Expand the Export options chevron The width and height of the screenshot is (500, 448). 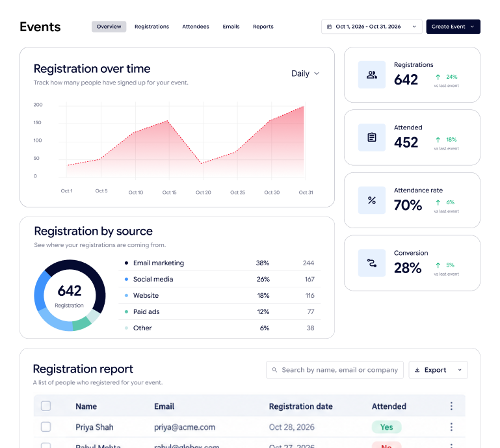pyautogui.click(x=460, y=370)
